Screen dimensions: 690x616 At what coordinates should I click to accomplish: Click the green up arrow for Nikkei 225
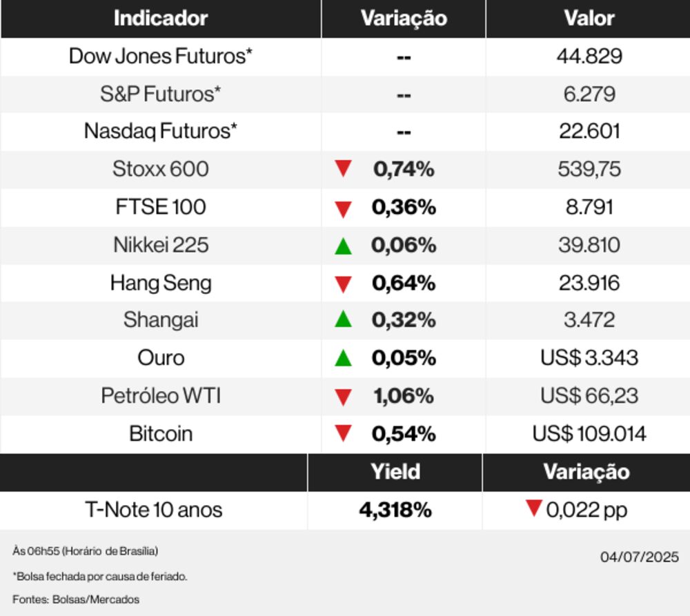click(x=343, y=245)
